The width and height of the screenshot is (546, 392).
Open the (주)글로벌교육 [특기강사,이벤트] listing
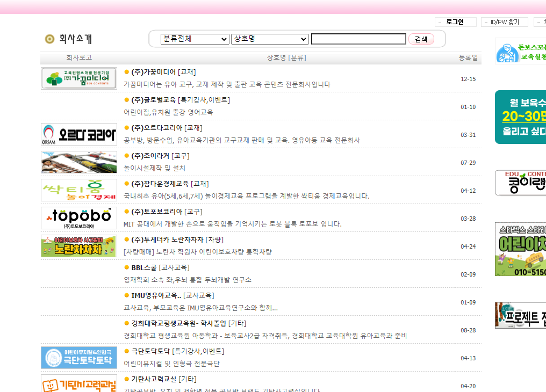click(x=181, y=100)
